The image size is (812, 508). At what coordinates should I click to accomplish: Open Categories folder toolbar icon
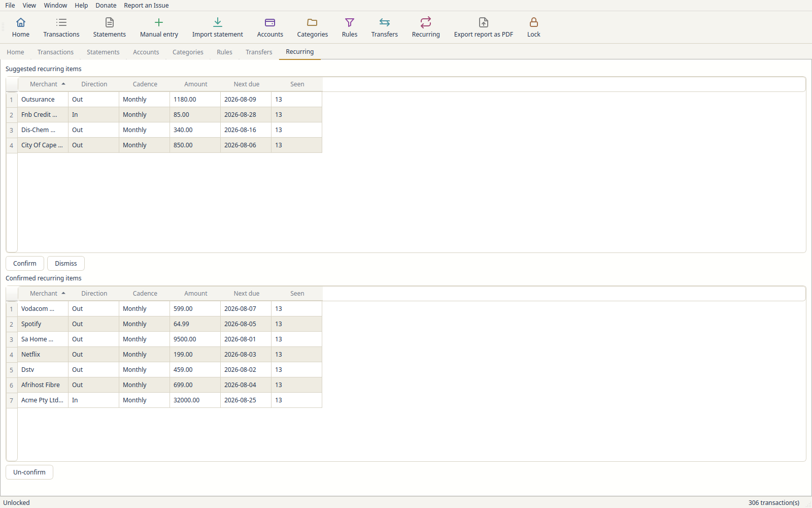click(x=313, y=27)
